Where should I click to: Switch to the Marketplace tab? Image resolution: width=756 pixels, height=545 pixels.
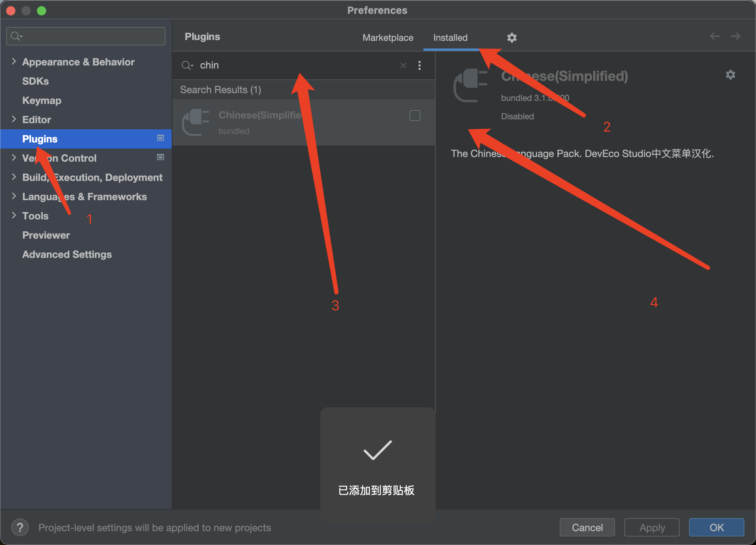click(x=388, y=38)
